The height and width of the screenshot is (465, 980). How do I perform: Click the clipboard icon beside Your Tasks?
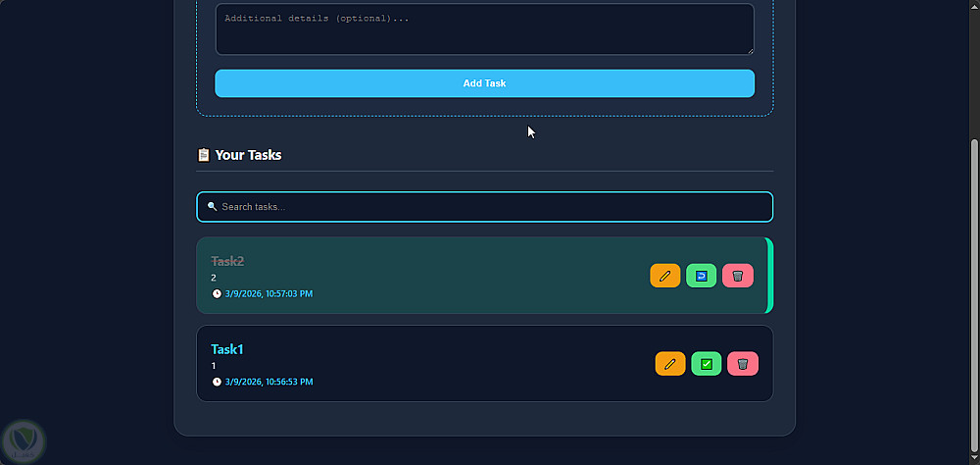coord(204,155)
